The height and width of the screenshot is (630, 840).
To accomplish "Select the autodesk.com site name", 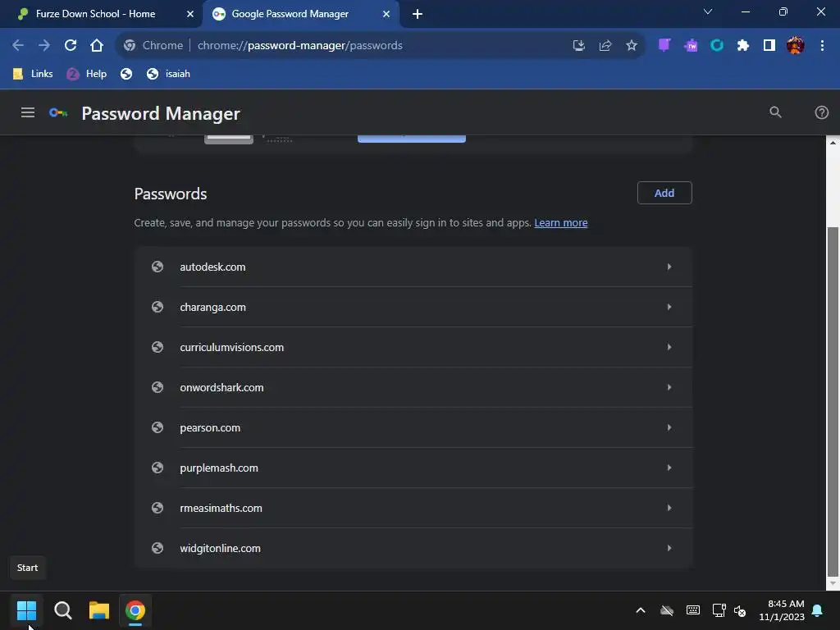I will 212,267.
